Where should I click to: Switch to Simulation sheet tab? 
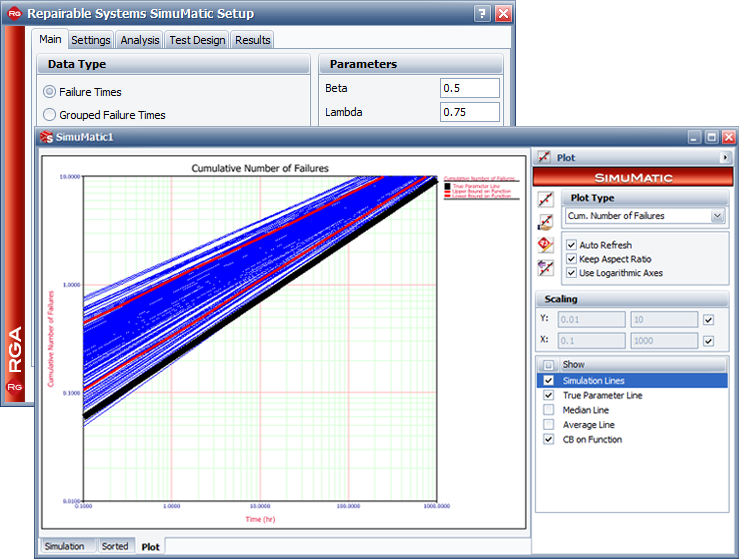65,546
